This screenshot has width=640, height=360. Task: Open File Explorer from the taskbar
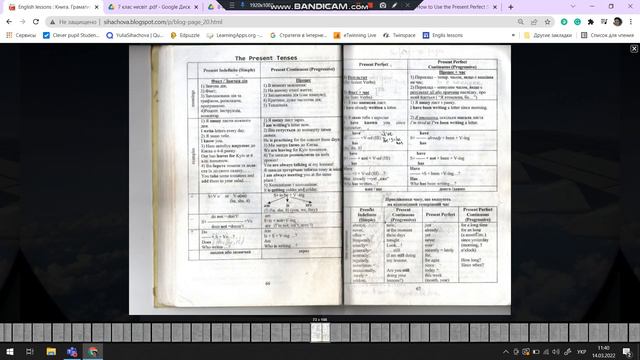51,351
